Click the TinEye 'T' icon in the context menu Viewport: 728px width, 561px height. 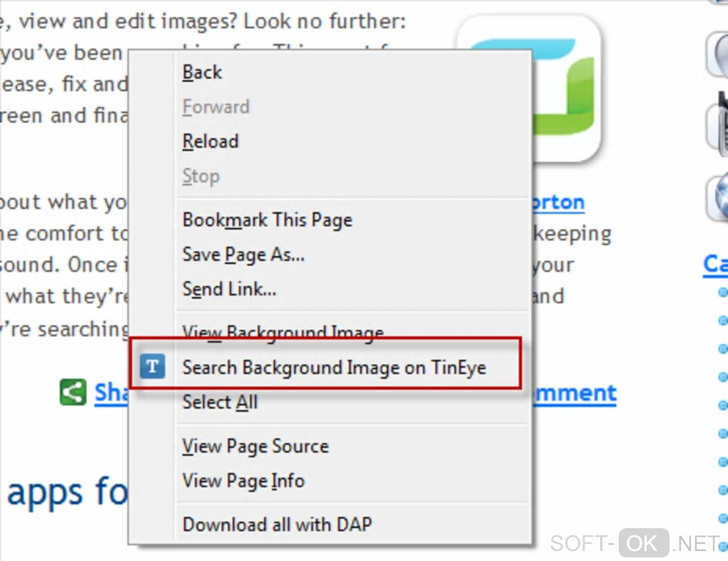coord(152,368)
